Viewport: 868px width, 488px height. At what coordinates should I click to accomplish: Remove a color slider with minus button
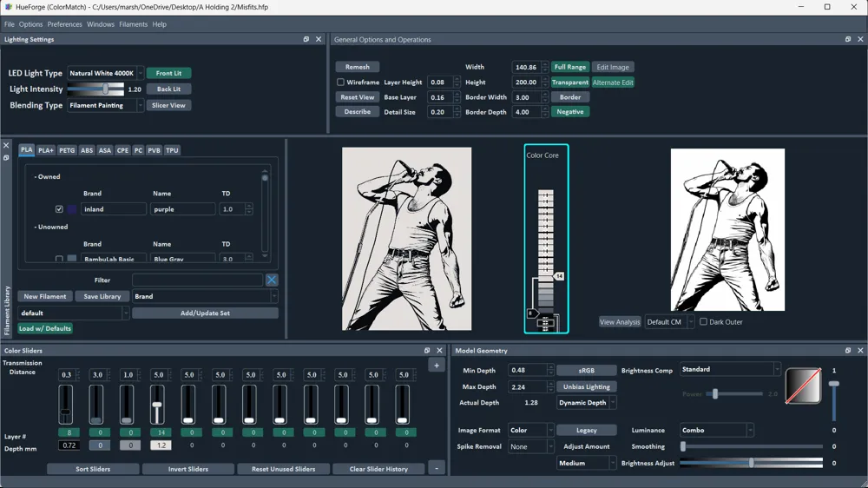(437, 469)
